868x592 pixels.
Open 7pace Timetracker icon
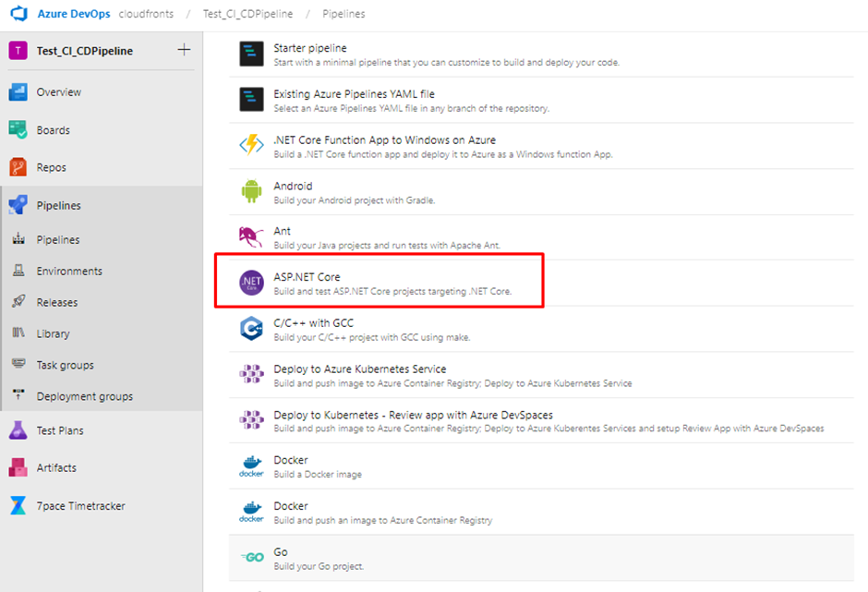tap(18, 505)
